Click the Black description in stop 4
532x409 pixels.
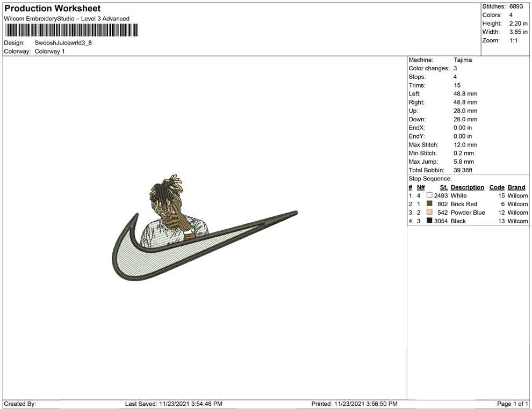458,221
